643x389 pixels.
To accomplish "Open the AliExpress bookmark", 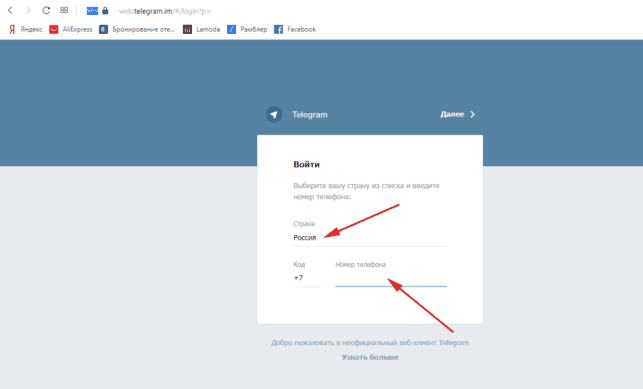I will (x=71, y=29).
